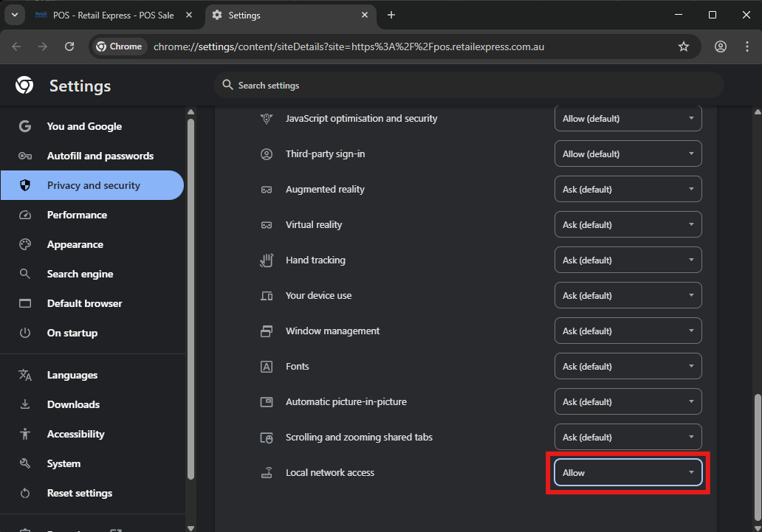Click the sidebar scroll-down arrow
Screen dimensions: 762x532
point(190,528)
